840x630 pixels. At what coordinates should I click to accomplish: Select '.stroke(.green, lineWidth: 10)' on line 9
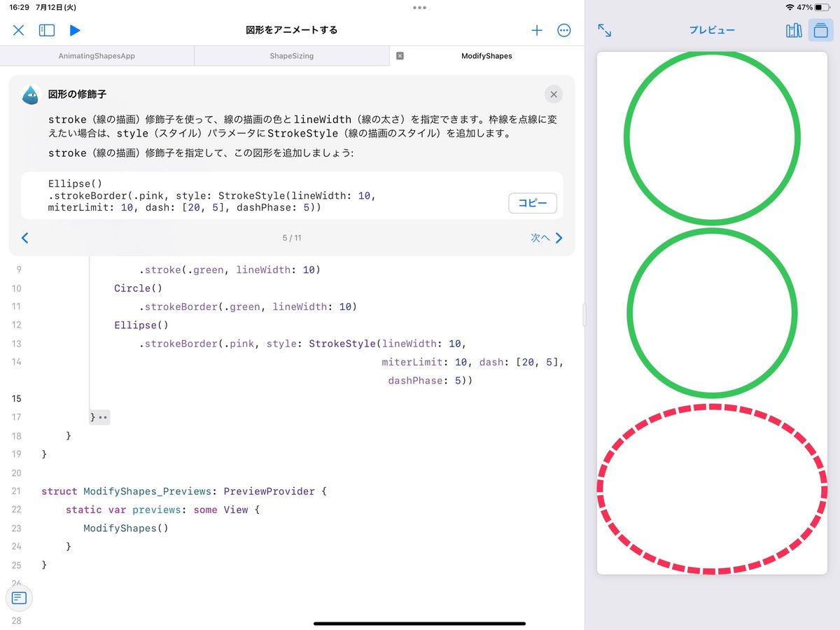[x=230, y=270]
